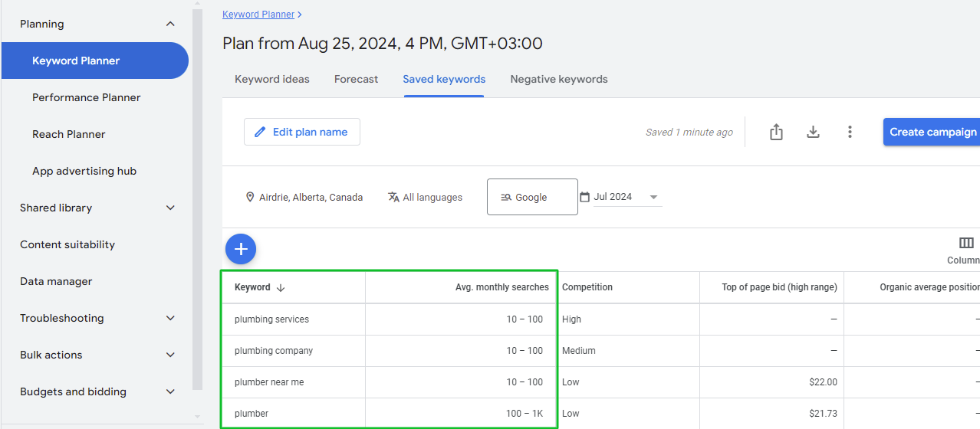Viewport: 980px width, 429px height.
Task: Click the 100 – 1K searches value
Action: [x=525, y=414]
